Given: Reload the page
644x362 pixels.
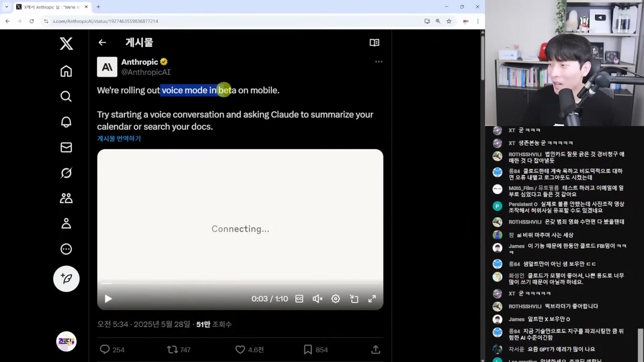Looking at the screenshot, I should [32, 21].
